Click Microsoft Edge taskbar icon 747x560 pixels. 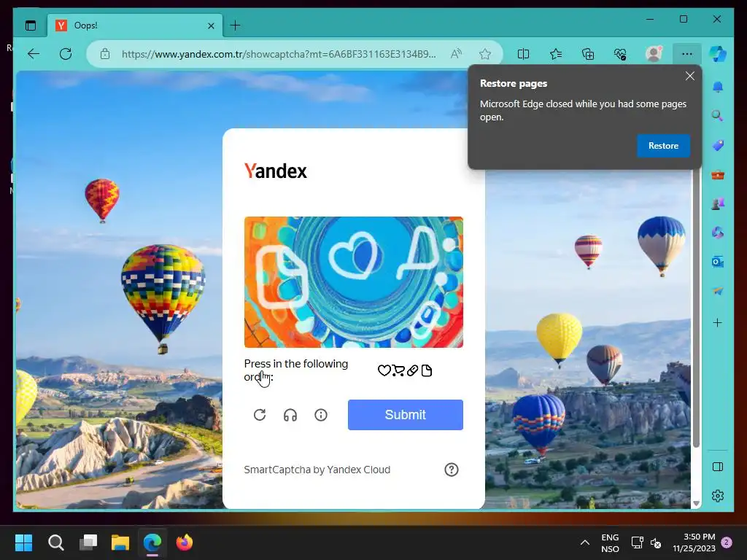[x=152, y=542]
